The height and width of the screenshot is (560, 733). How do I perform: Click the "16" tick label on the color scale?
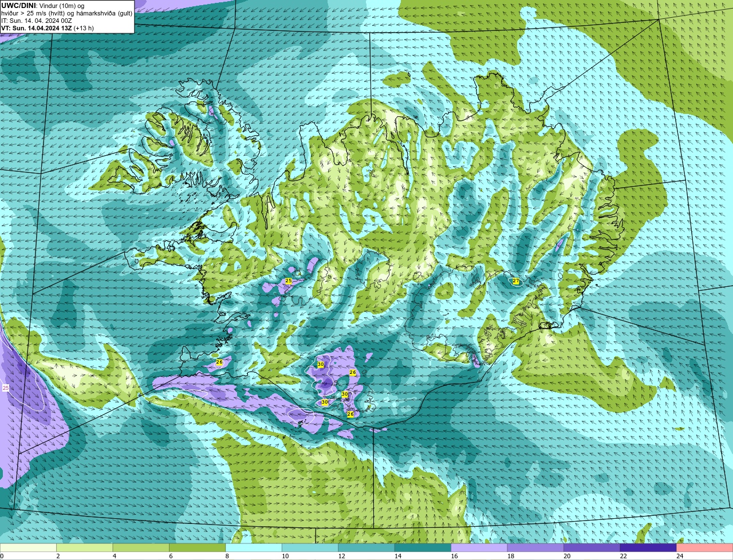(454, 556)
